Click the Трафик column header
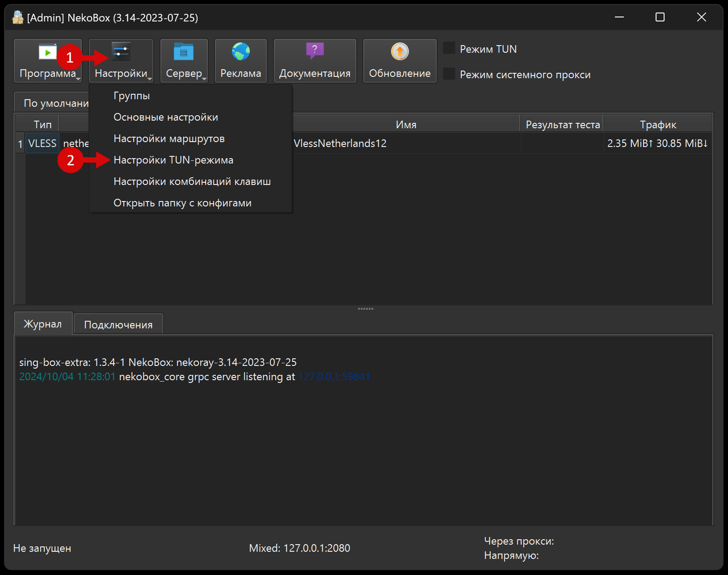This screenshot has width=728, height=575. (x=657, y=125)
